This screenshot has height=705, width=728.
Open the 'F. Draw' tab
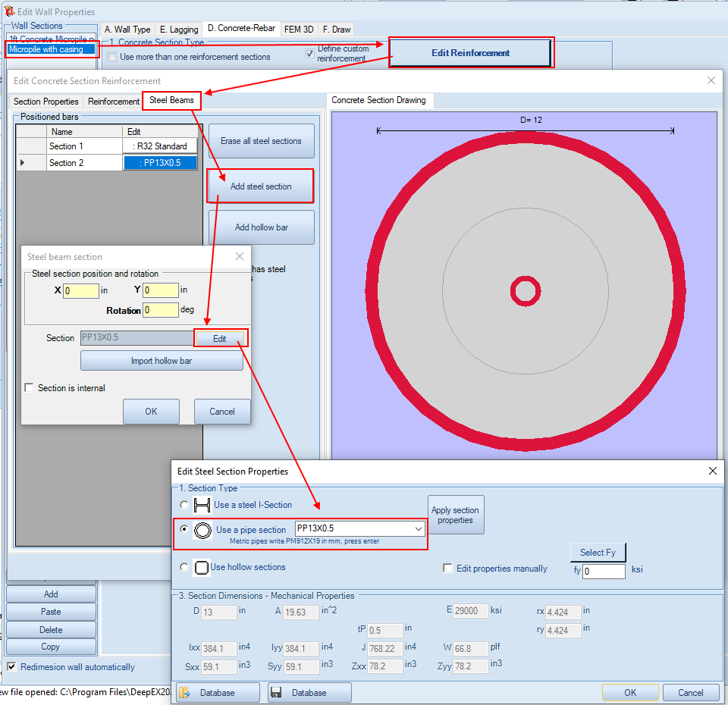(x=337, y=30)
